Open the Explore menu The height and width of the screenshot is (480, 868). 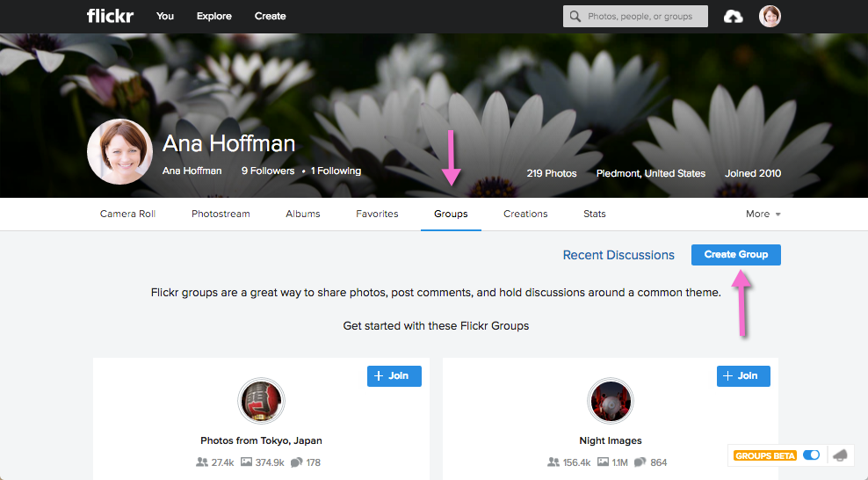pyautogui.click(x=214, y=16)
